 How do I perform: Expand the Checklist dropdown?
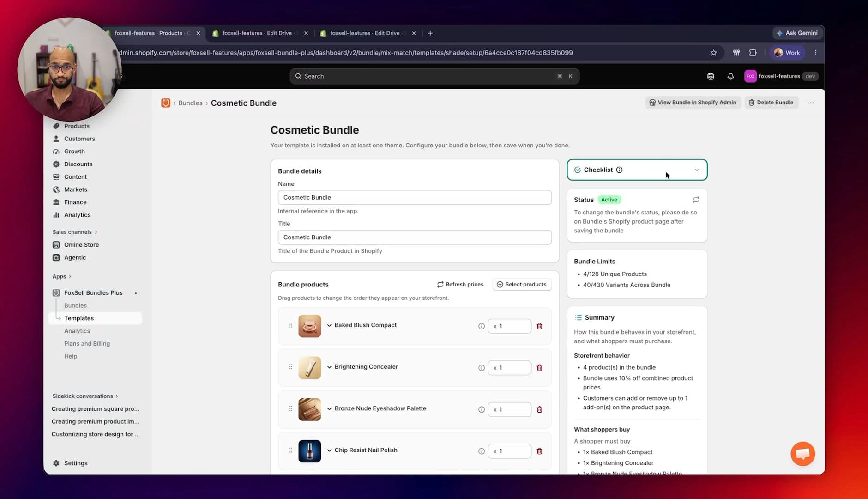click(x=697, y=170)
